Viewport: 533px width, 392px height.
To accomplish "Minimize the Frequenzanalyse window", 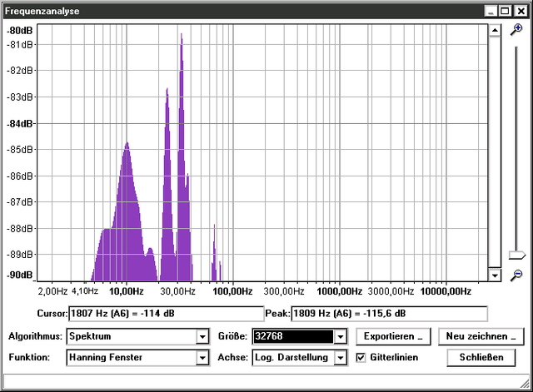I will point(491,11).
